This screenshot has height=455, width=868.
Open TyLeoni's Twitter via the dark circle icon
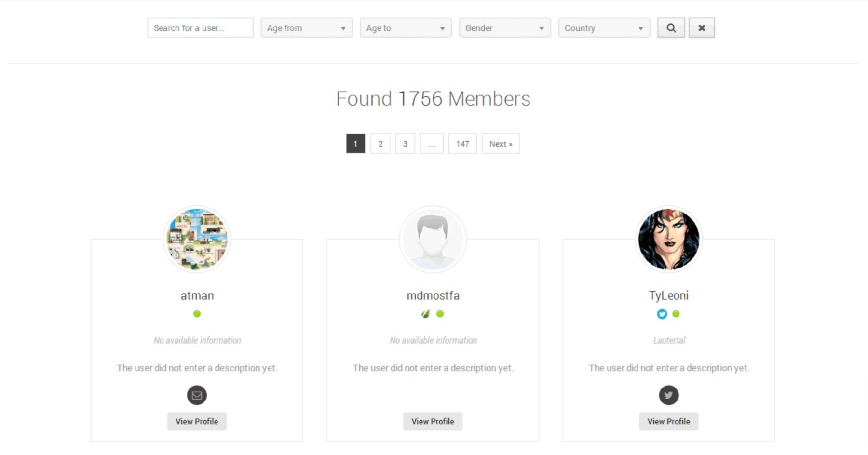668,395
